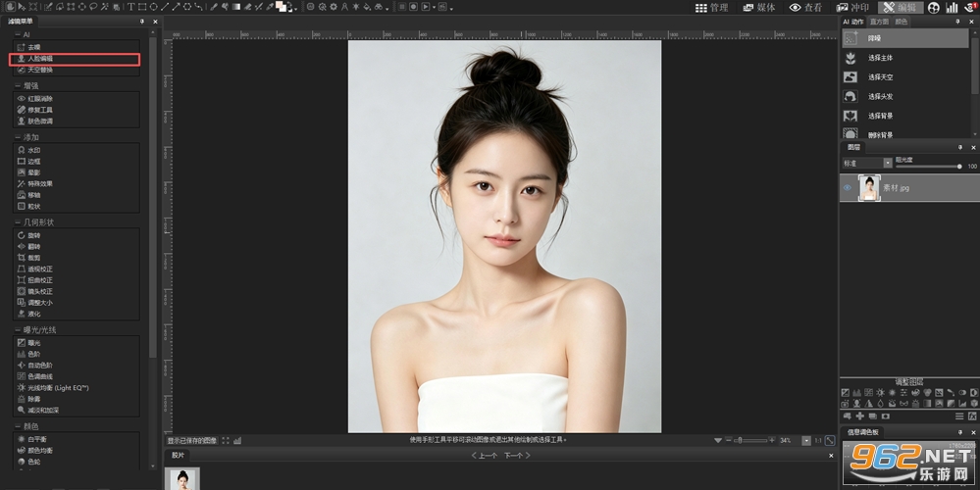The height and width of the screenshot is (490, 980).
Task: Pin the 滤镜菜单 panel
Action: tap(142, 22)
